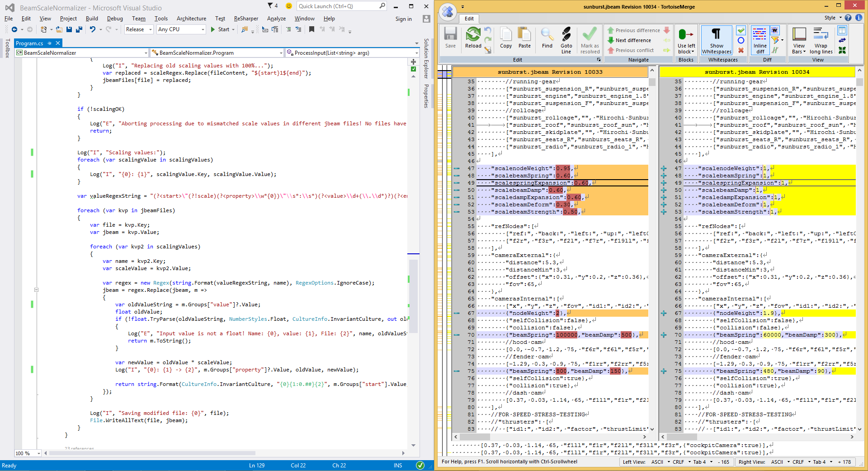
Task: Open the ReSharper menu
Action: pyautogui.click(x=246, y=19)
